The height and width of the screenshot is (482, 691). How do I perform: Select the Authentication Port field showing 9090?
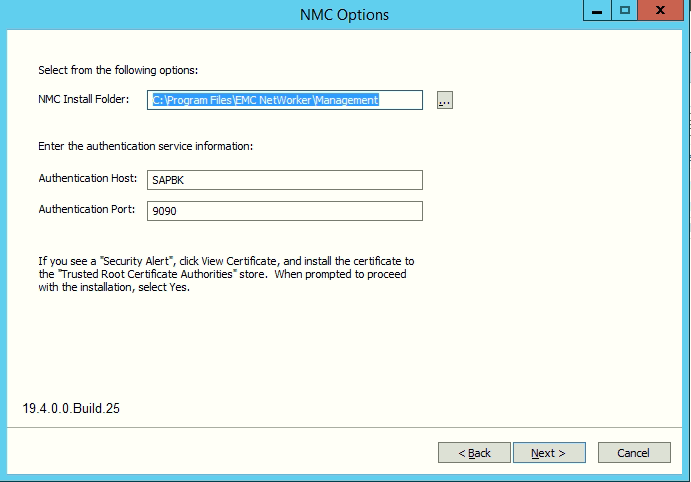pyautogui.click(x=284, y=211)
